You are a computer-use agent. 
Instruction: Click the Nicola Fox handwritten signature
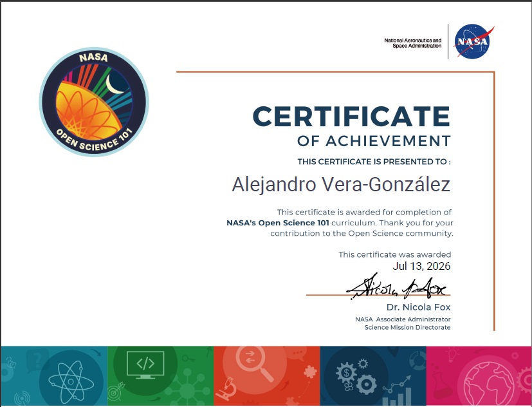tap(397, 287)
